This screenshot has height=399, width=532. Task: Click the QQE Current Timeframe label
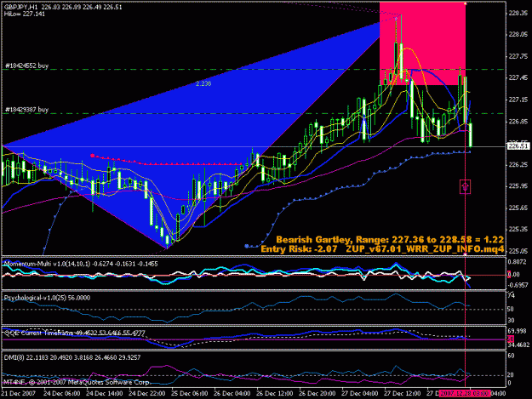74,333
